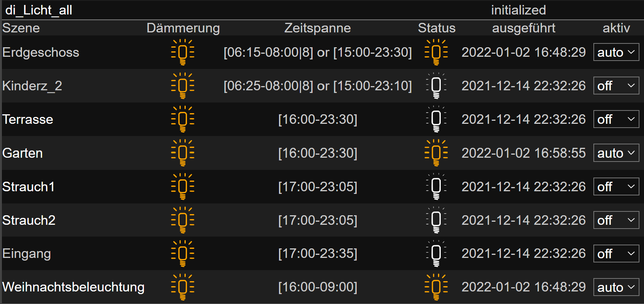Select the Weihnachtsbeleuchtung scene name

(73, 287)
